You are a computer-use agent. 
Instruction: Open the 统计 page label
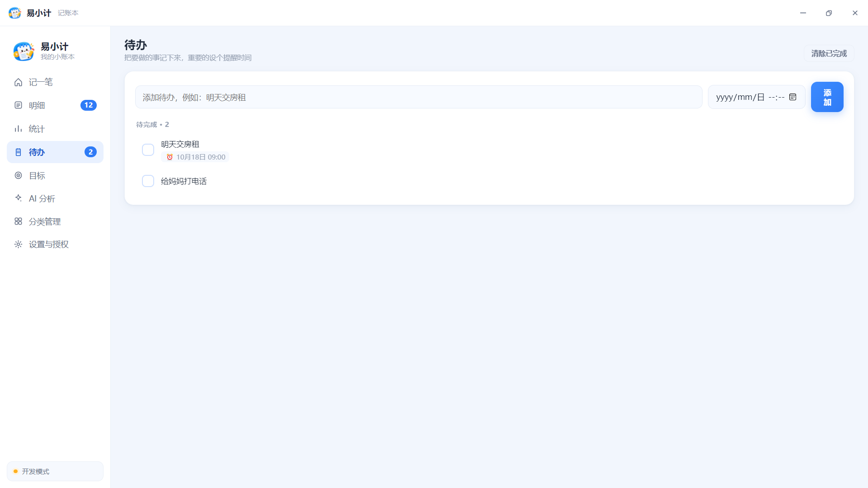coord(37,129)
